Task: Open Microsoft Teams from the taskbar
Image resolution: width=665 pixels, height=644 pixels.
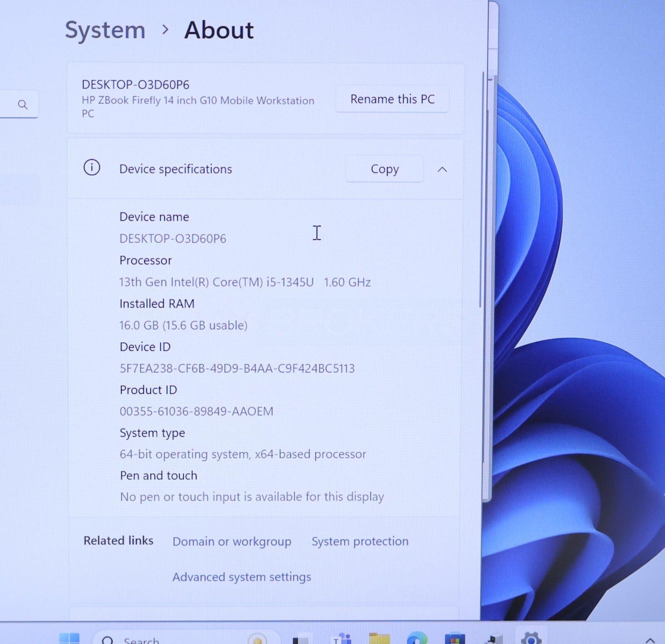Action: click(x=342, y=638)
